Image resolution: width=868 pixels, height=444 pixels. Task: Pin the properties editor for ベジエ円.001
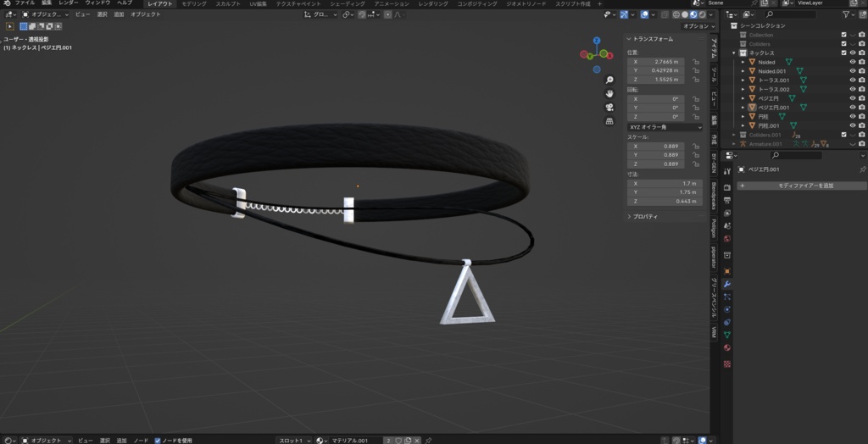(x=862, y=169)
